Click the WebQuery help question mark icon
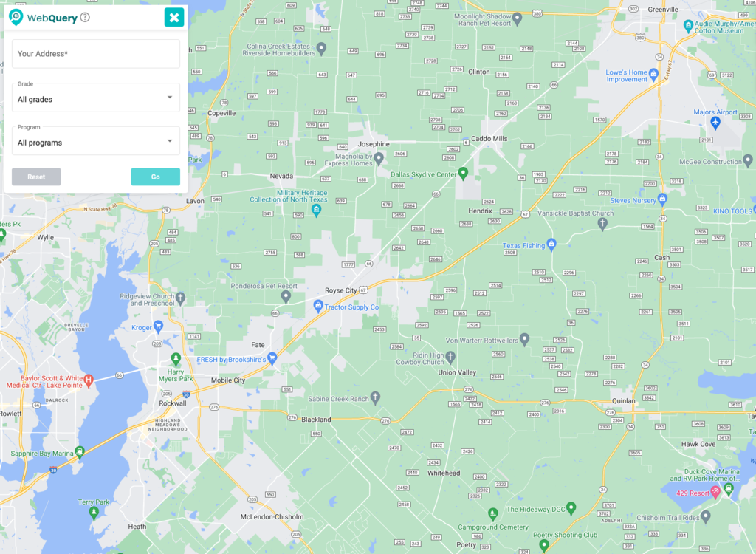Screen dimensions: 756x554 (85, 18)
